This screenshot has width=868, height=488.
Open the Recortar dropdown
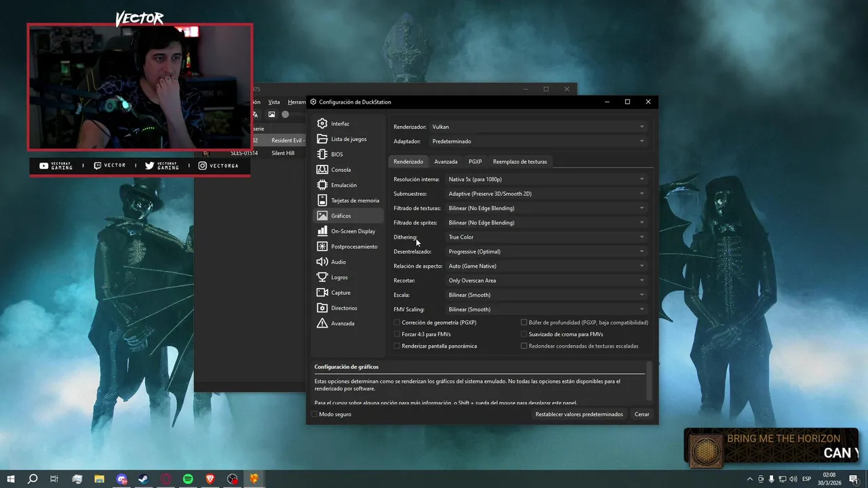click(x=547, y=281)
